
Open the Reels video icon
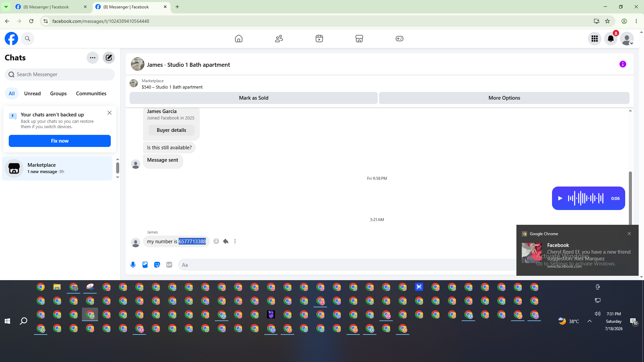(x=319, y=39)
